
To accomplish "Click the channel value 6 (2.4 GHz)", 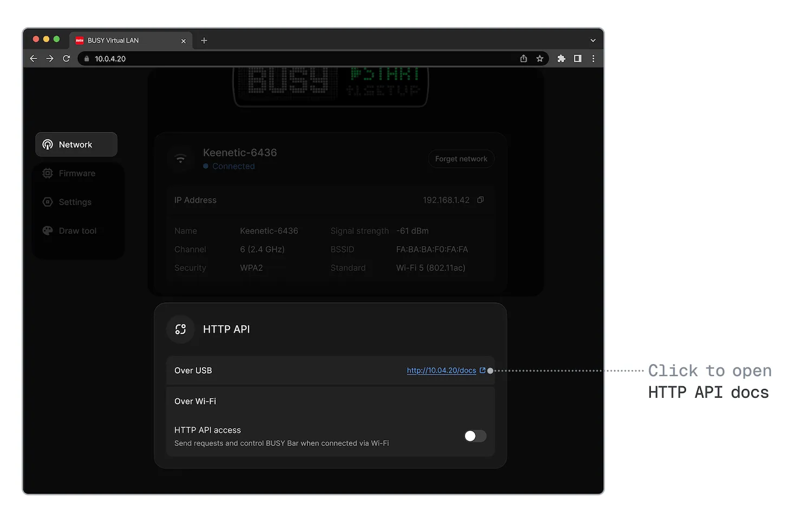I will [263, 249].
